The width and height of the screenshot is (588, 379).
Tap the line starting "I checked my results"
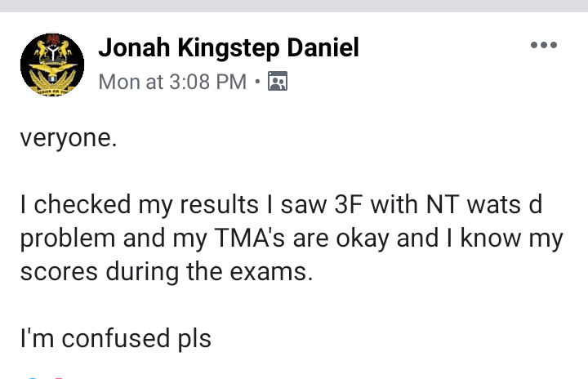281,204
